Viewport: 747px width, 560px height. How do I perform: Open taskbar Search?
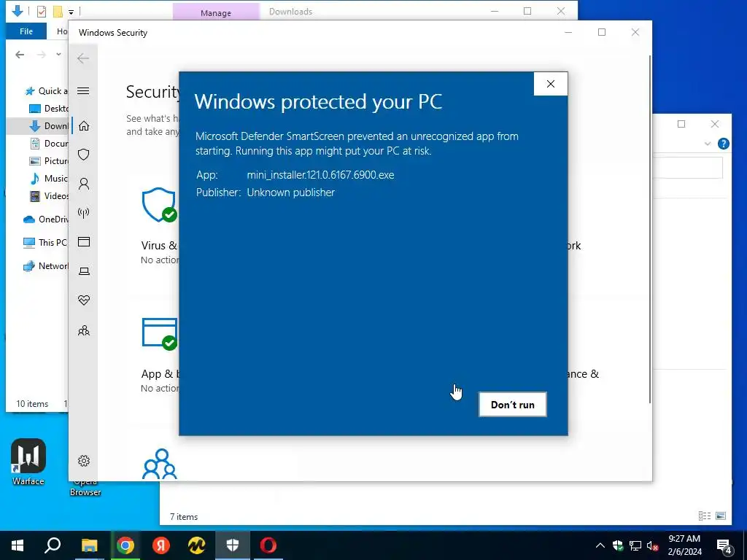coord(53,545)
